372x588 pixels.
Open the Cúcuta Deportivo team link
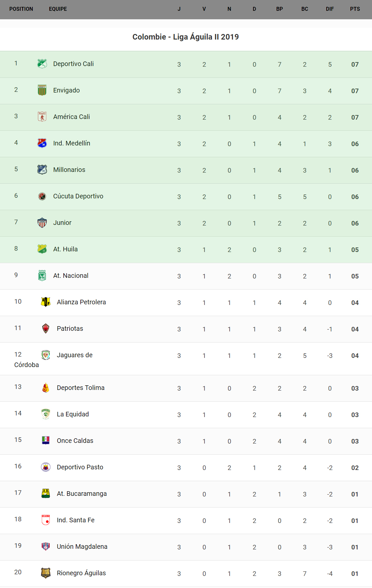pos(78,196)
